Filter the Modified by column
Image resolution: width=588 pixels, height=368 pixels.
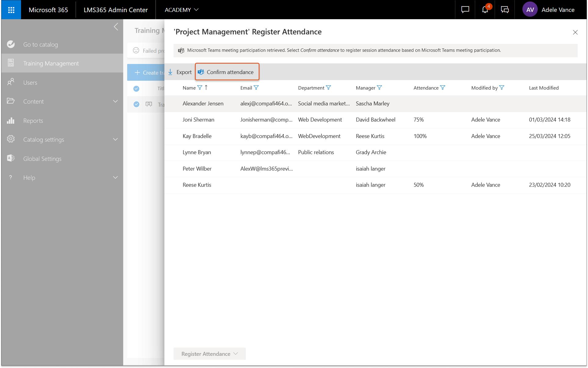pyautogui.click(x=502, y=88)
